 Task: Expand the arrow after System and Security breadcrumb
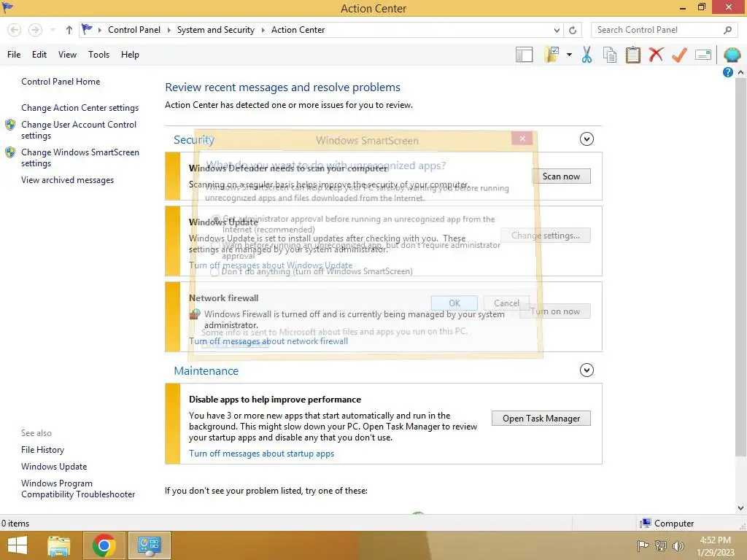click(x=263, y=30)
